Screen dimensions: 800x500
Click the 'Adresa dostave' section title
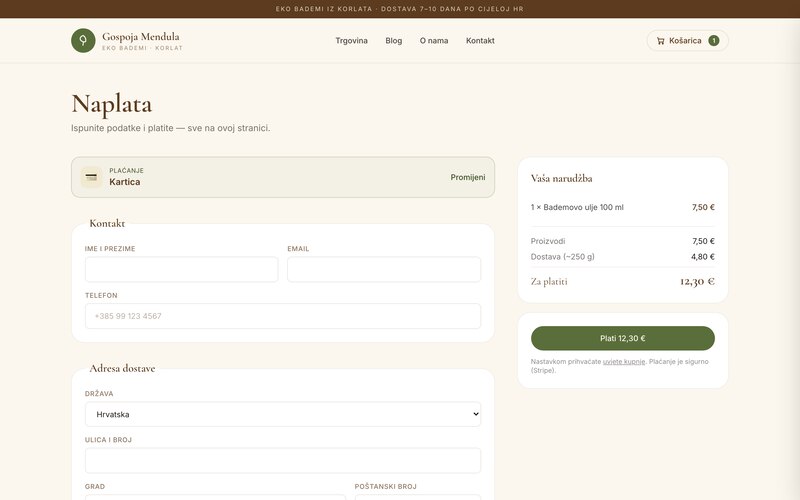[x=122, y=368]
